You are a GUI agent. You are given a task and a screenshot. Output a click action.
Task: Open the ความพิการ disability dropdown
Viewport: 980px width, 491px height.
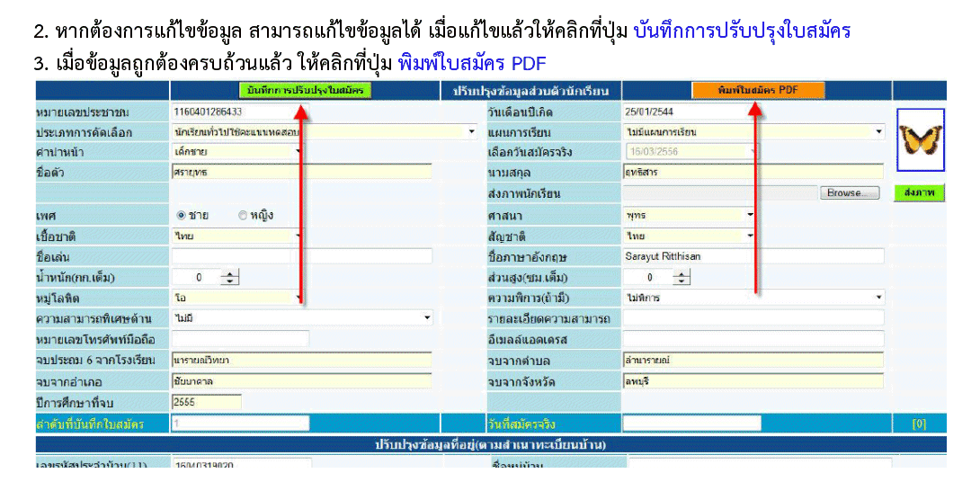tap(878, 298)
